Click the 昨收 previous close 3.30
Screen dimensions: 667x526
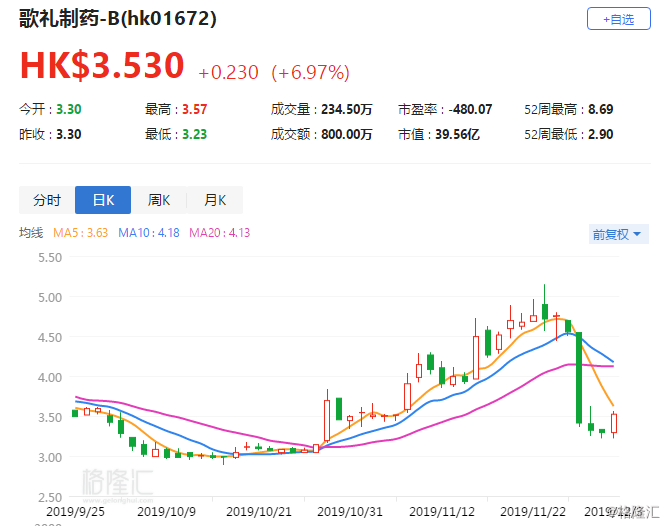point(69,134)
